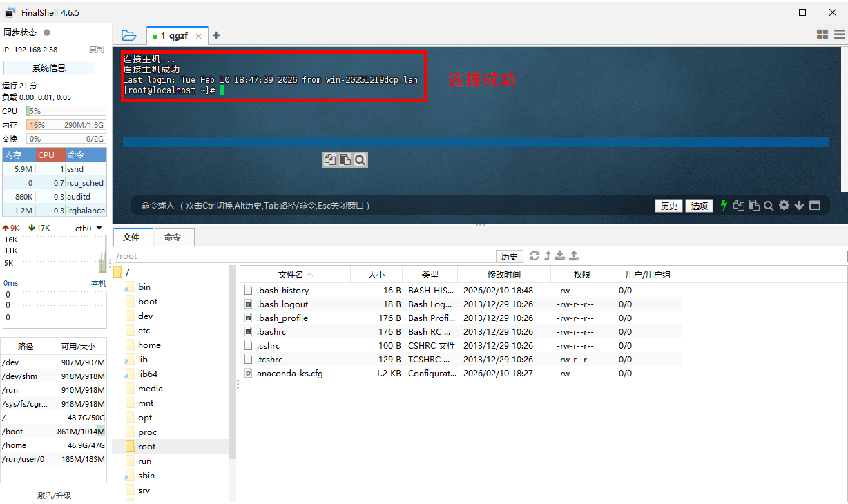Open the connection manager folder icon
848x504 pixels.
[128, 35]
